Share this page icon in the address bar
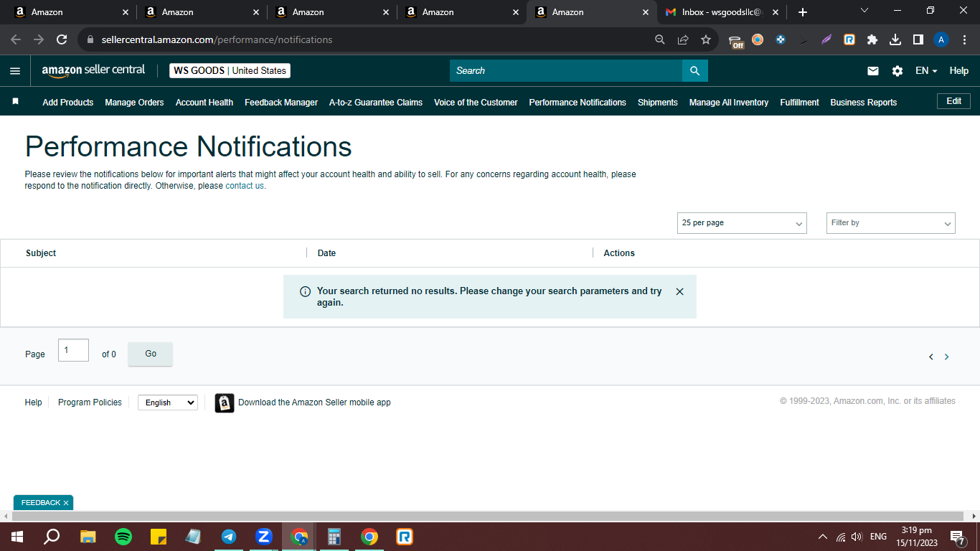The image size is (980, 551). [x=683, y=39]
